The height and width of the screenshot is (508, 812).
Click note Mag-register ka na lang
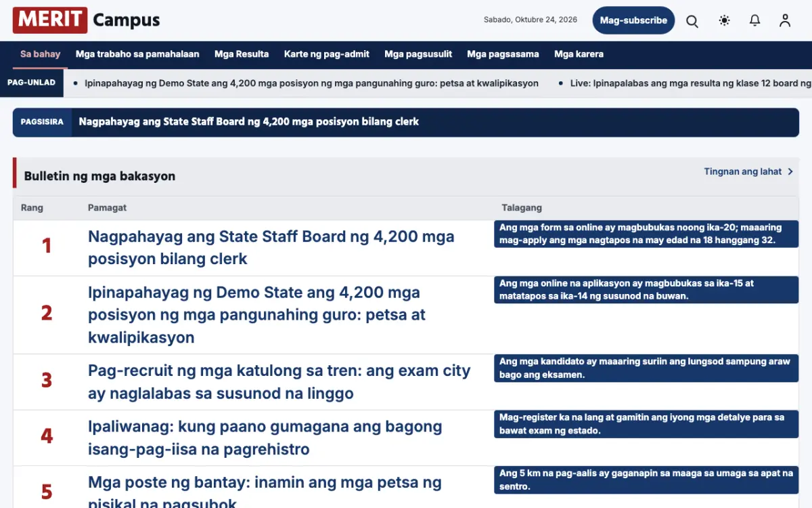click(646, 424)
